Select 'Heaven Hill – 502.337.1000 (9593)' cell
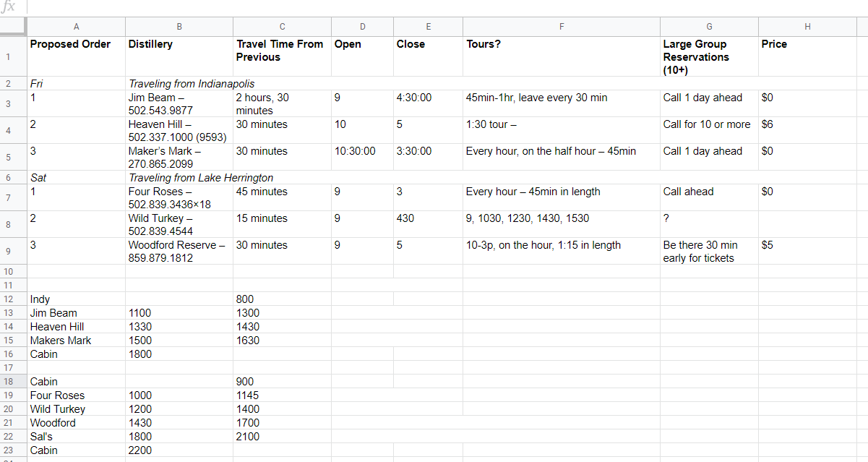Image resolution: width=868 pixels, height=462 pixels. (179, 131)
